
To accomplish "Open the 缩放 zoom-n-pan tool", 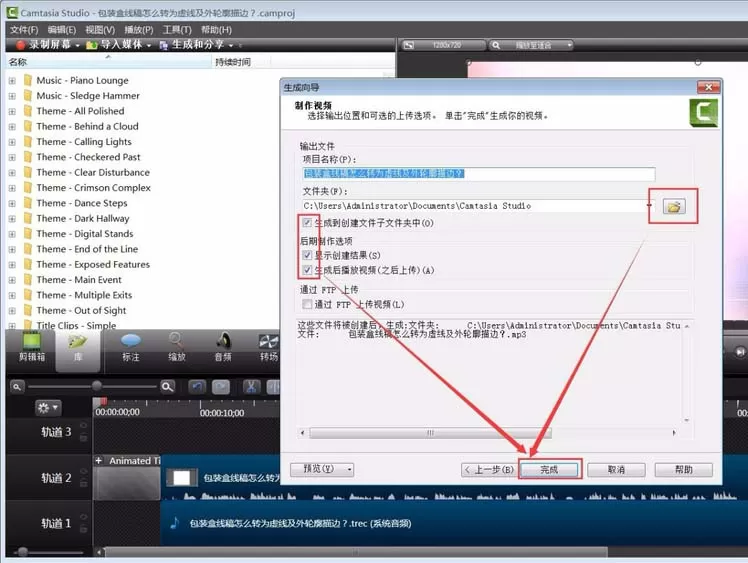I will click(177, 348).
